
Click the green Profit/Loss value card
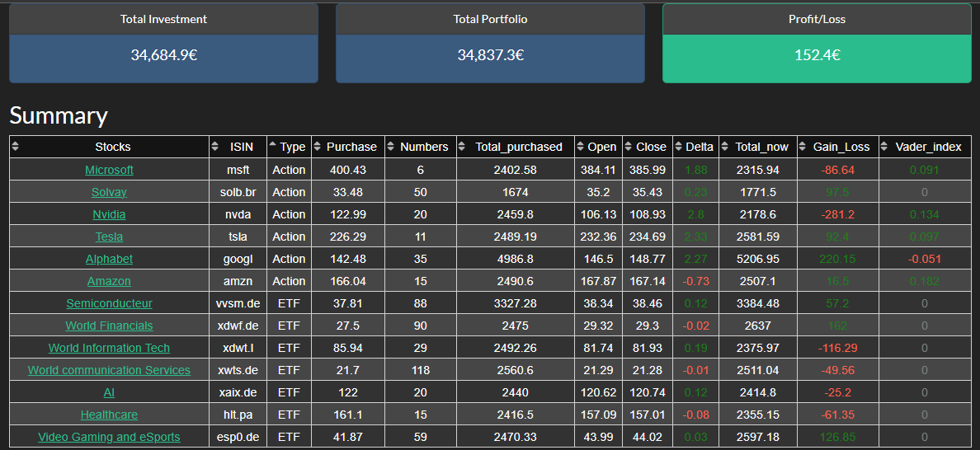pos(816,55)
